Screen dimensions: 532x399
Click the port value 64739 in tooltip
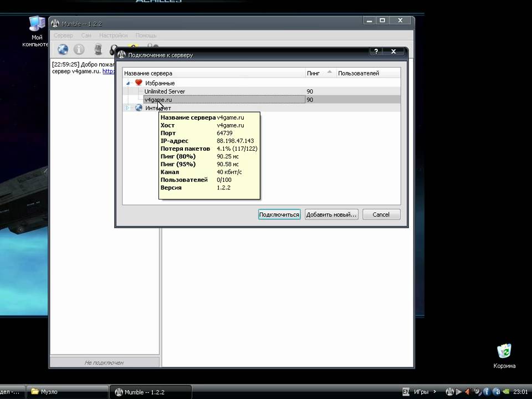coord(224,133)
